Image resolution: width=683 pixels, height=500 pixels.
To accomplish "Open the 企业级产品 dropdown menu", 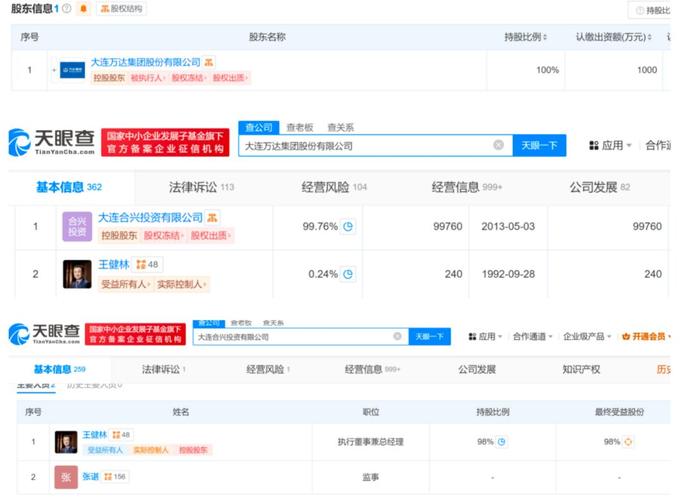I will pos(587,336).
